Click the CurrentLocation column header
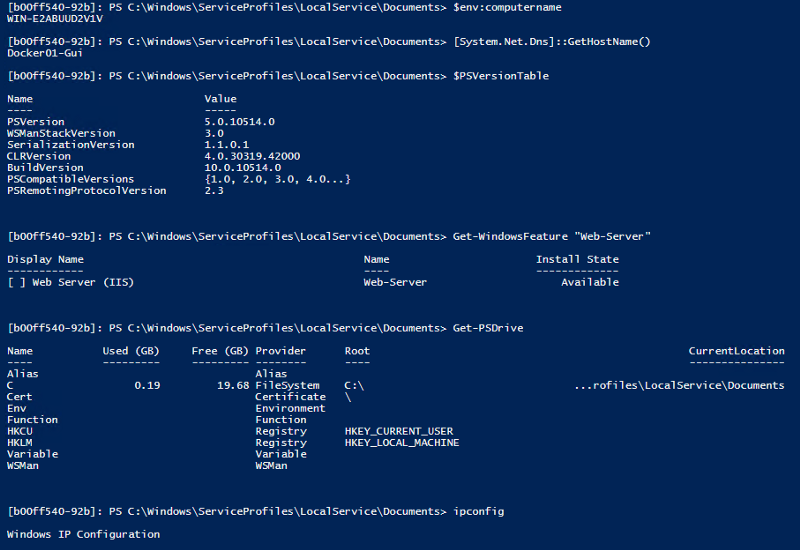The image size is (800, 550). click(736, 351)
